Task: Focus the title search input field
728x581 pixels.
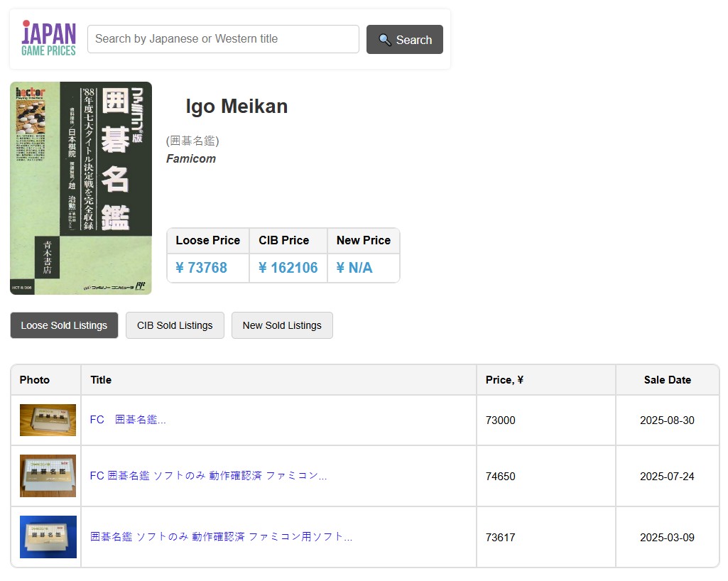Action: pos(223,39)
